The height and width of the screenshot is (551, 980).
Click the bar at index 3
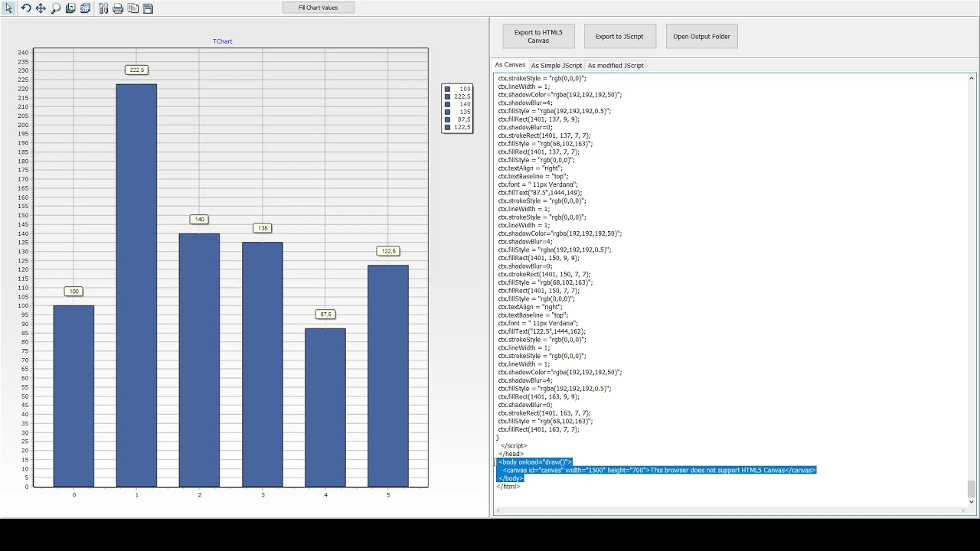tap(263, 364)
